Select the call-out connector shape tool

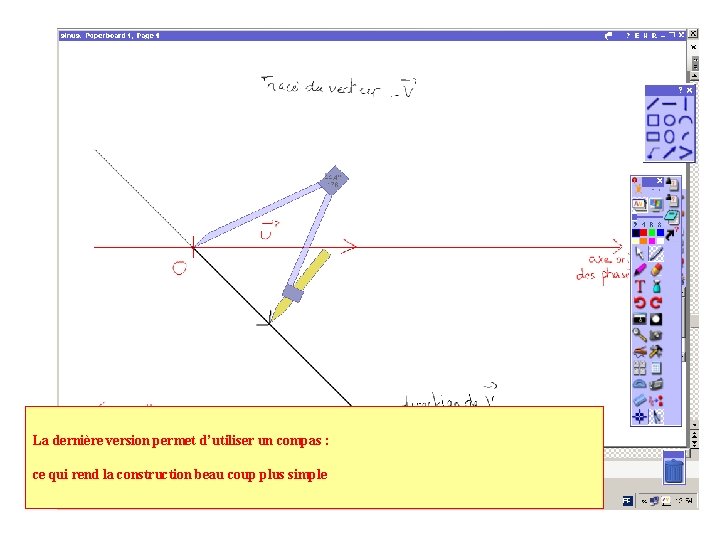click(x=652, y=152)
